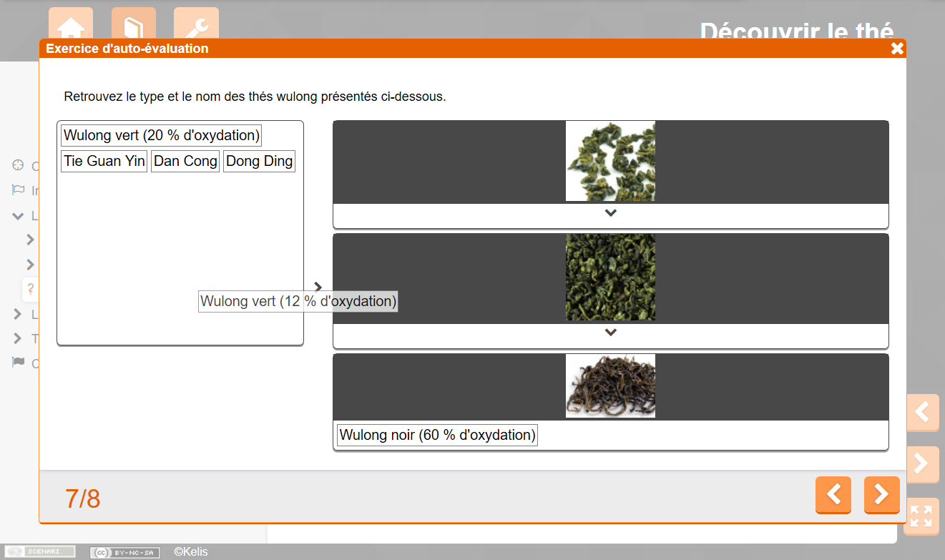Expand the first tea drop zone chevron
The width and height of the screenshot is (945, 560).
click(610, 212)
